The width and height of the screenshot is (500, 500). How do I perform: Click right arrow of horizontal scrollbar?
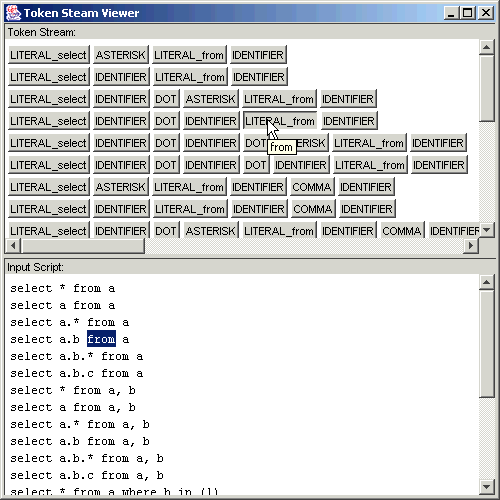tap(471, 246)
